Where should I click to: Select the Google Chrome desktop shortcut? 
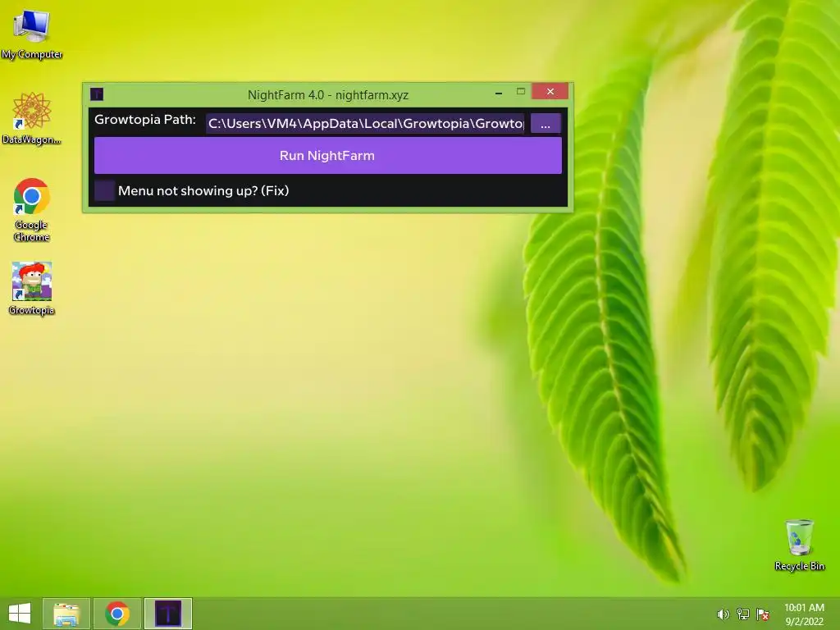pos(32,209)
